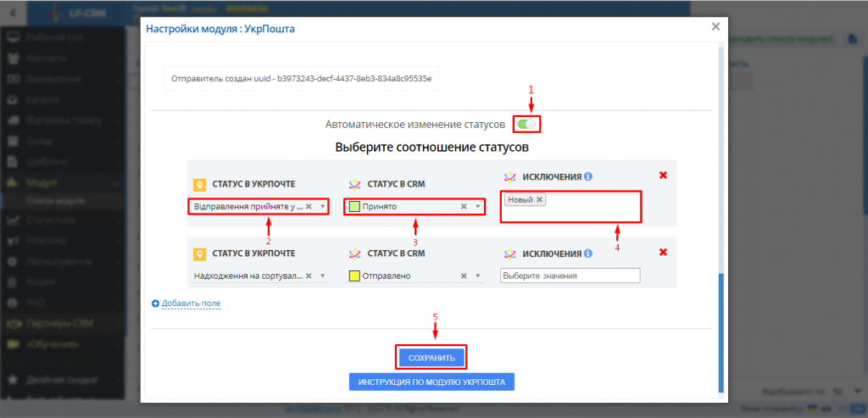Expand arrow of the 'Принято' dropdown
The image size is (868, 418).
tap(478, 207)
